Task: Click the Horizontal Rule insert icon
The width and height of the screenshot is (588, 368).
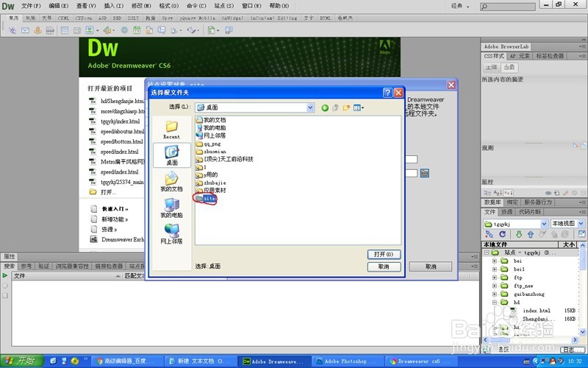Action: pyautogui.click(x=50, y=30)
